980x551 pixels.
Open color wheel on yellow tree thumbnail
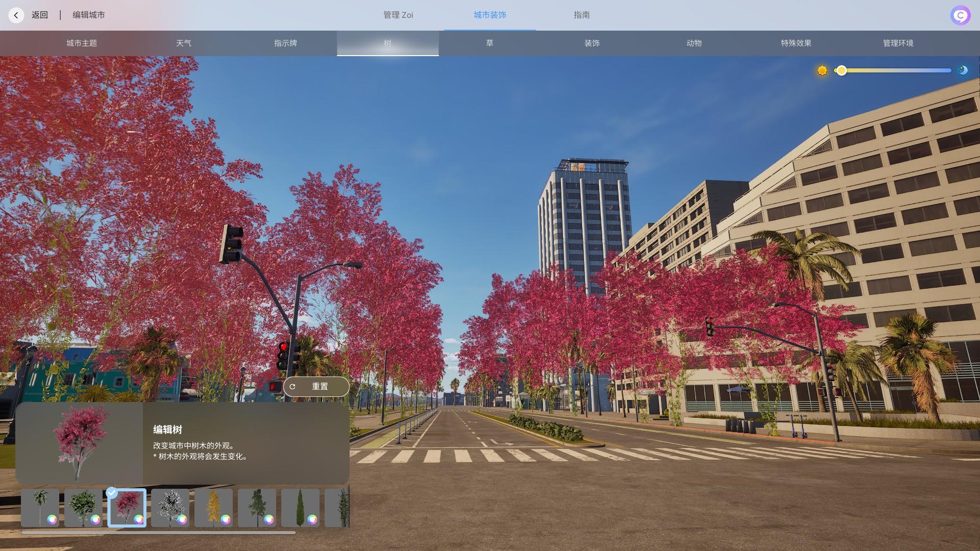[226, 519]
